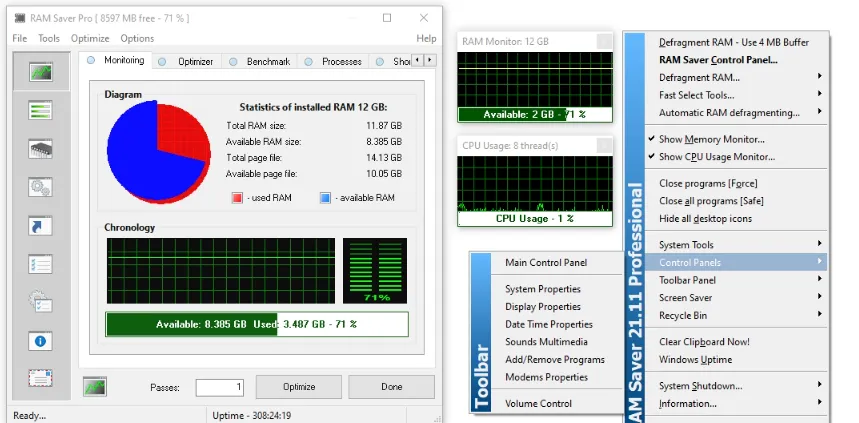The width and height of the screenshot is (859, 423).
Task: Expand the Control Panels submenu
Action: point(736,262)
